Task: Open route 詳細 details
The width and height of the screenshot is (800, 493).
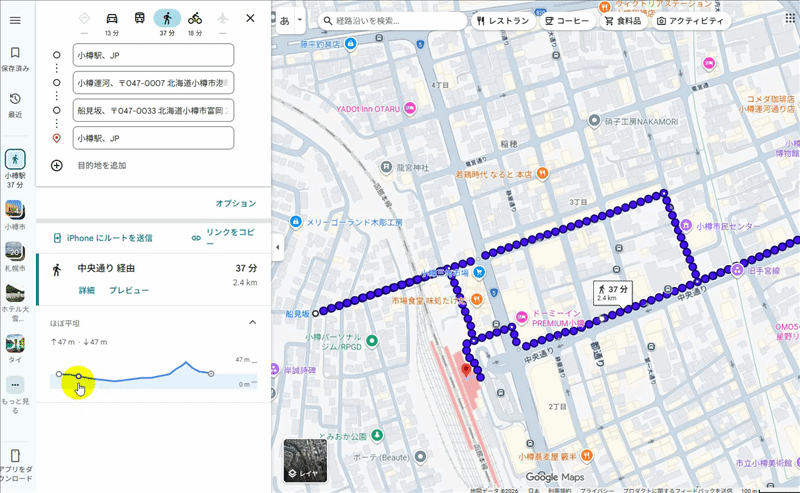Action: point(87,290)
